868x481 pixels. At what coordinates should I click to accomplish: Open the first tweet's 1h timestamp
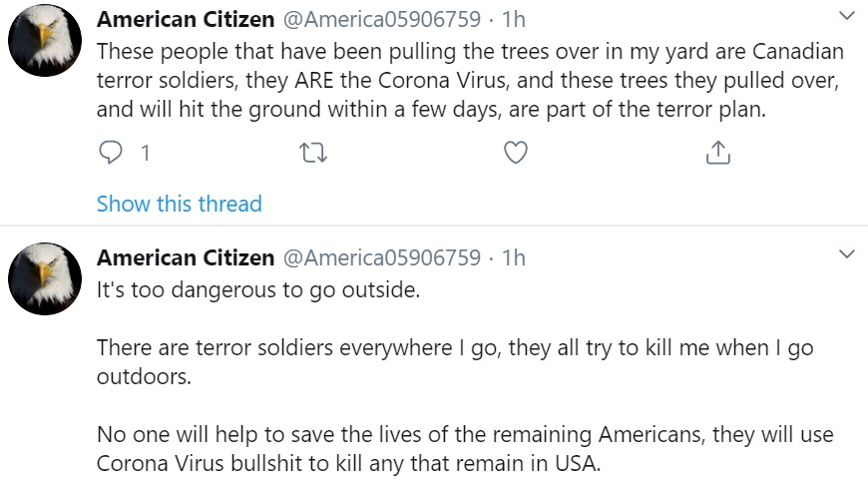pyautogui.click(x=513, y=19)
